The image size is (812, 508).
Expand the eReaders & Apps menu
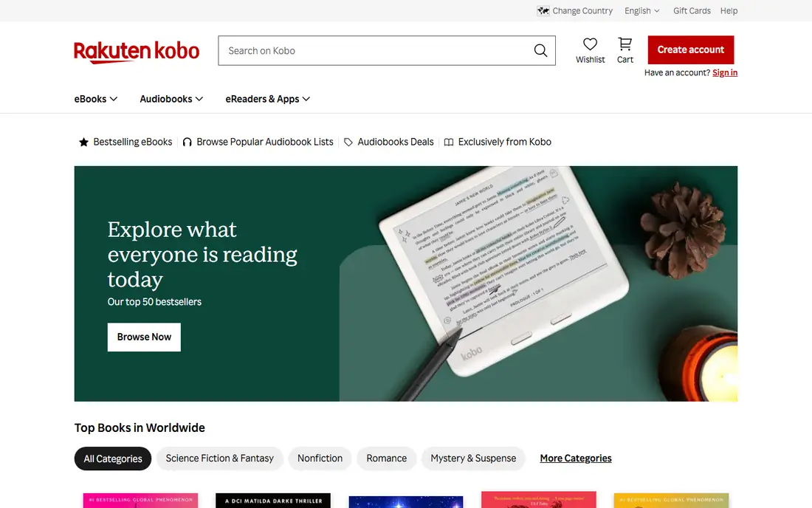point(267,99)
